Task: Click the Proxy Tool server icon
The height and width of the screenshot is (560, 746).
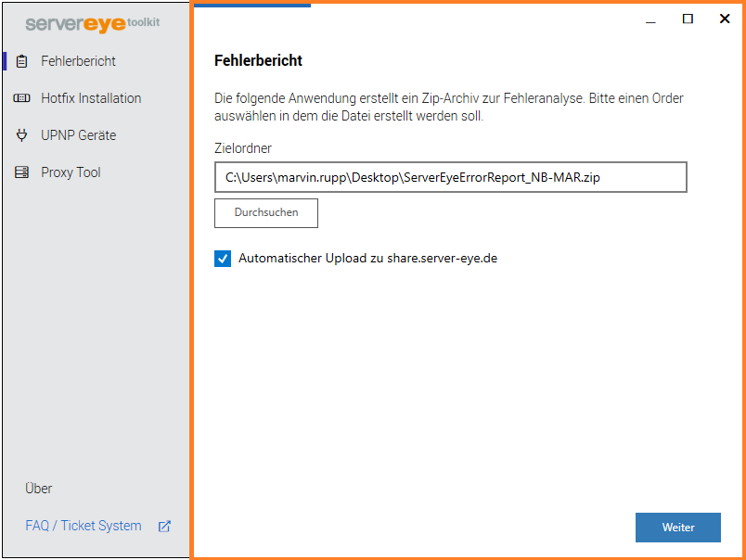Action: click(x=22, y=172)
